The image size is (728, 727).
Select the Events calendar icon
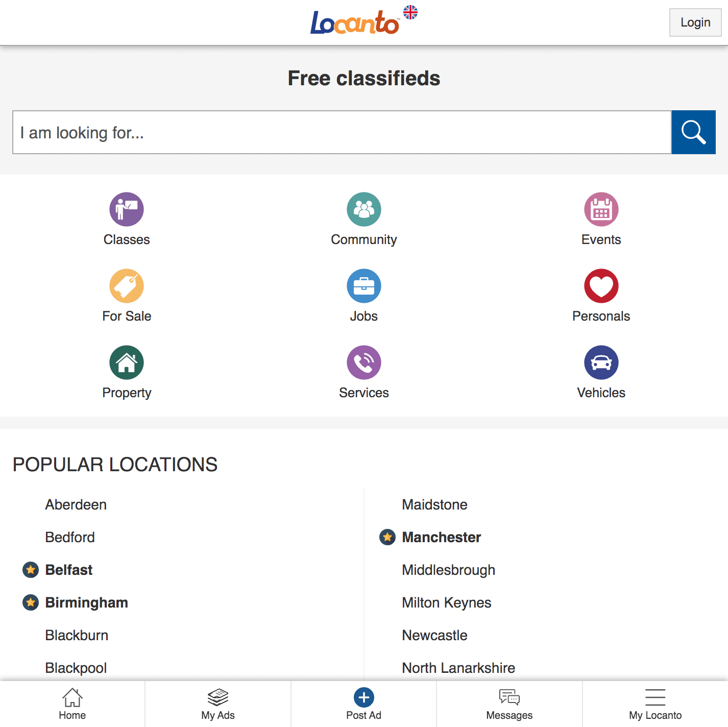601,209
